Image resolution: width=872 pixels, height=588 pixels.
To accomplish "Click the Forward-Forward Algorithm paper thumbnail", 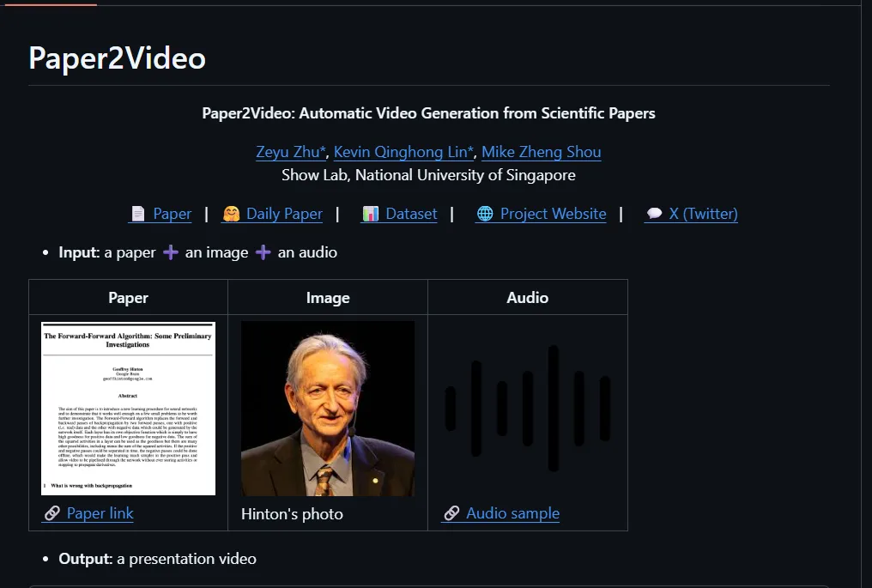I will (128, 409).
